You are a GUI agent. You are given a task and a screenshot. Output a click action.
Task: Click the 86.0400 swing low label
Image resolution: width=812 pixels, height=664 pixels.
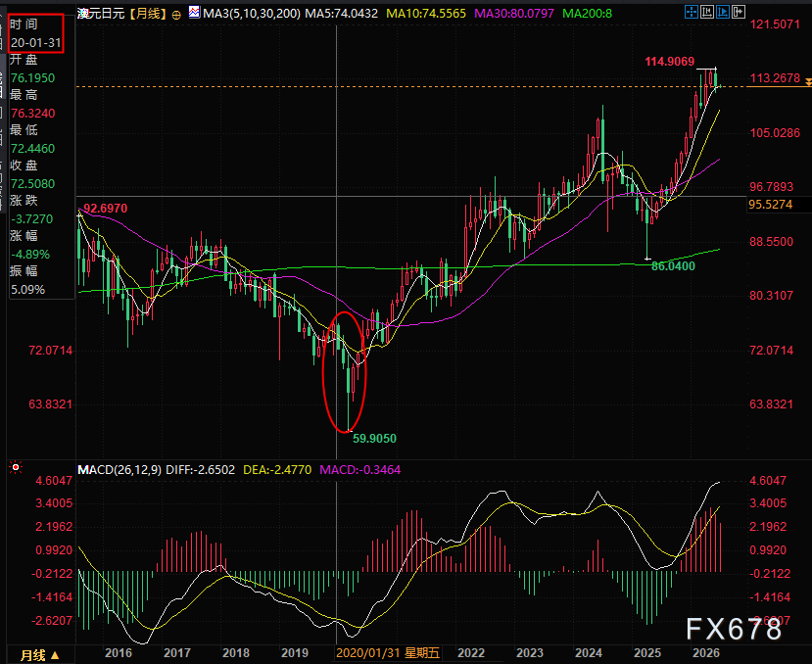tap(673, 265)
